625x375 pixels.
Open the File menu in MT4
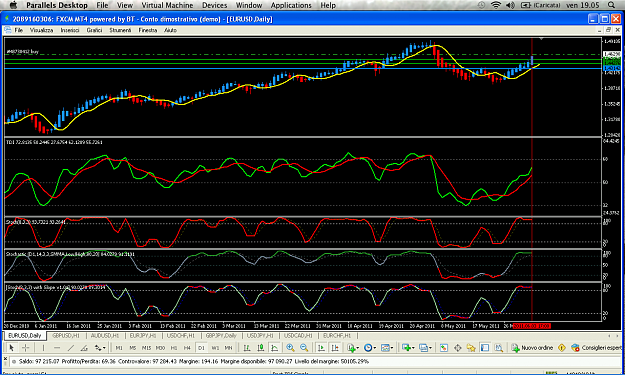pyautogui.click(x=19, y=30)
